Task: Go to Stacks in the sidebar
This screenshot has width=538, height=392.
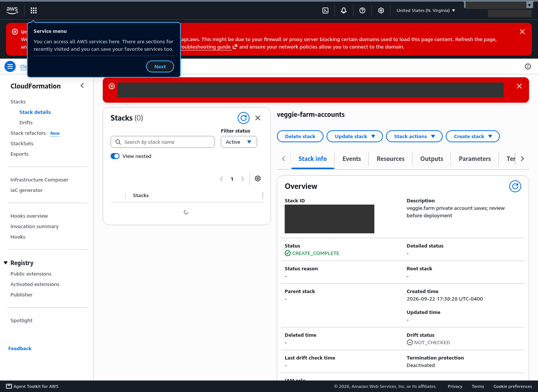Action: (18, 102)
